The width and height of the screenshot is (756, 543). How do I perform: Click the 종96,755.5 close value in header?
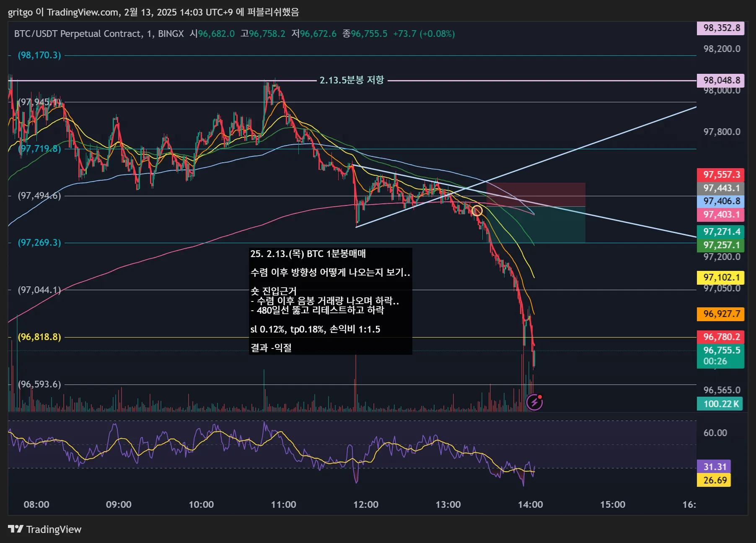pos(365,34)
